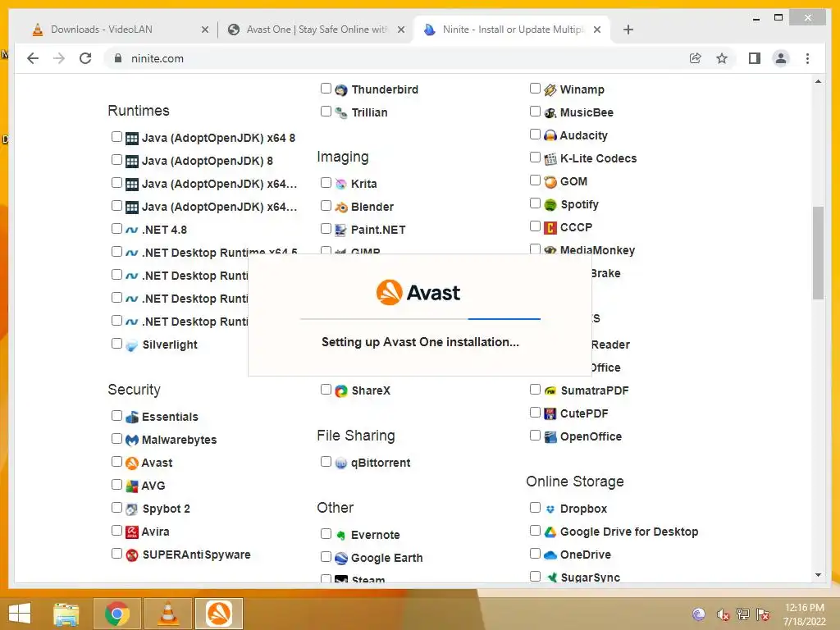Enable the Dropbox checkbox
Viewport: 840px width, 630px height.
[535, 507]
